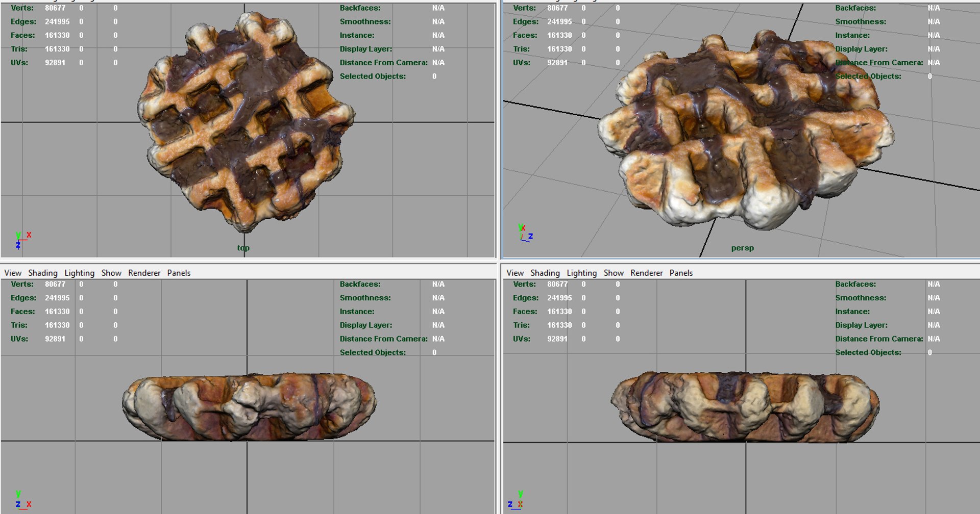Viewport: 980px width, 514px height.
Task: Click the XYZ axis gizmo in the persp viewport
Action: (525, 233)
